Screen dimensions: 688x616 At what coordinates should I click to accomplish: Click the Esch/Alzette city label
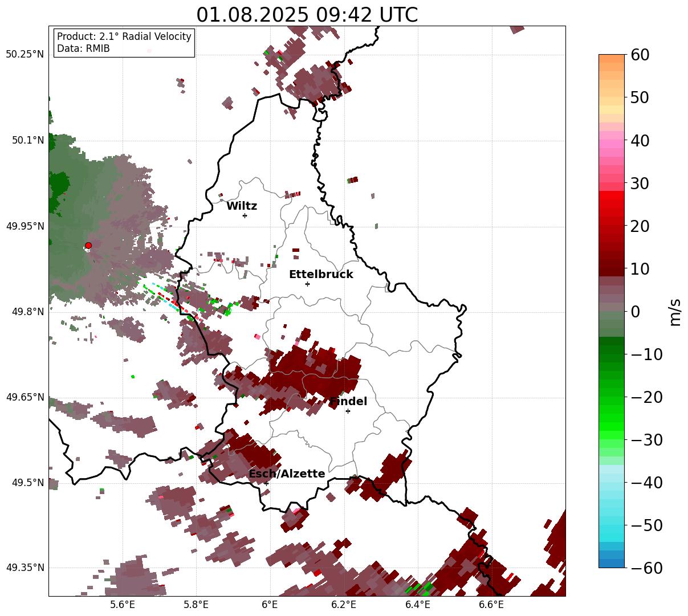pyautogui.click(x=287, y=474)
